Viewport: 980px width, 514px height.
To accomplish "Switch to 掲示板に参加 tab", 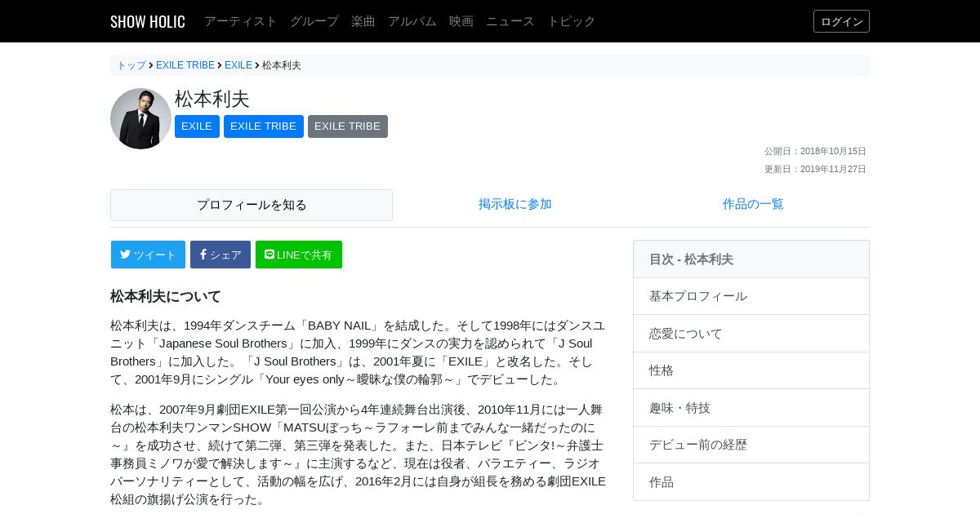I will click(x=515, y=204).
